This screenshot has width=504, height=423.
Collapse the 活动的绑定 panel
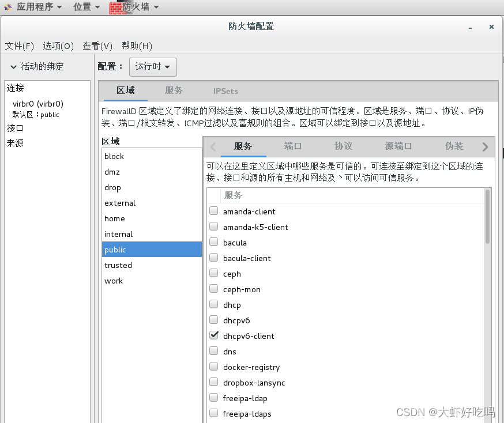pyautogui.click(x=15, y=67)
